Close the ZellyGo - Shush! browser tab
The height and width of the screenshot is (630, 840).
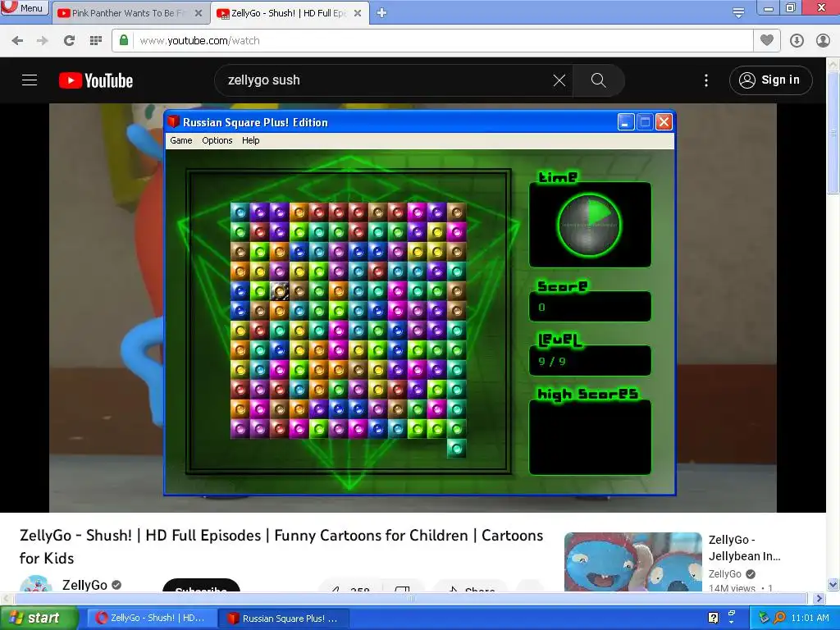point(358,13)
